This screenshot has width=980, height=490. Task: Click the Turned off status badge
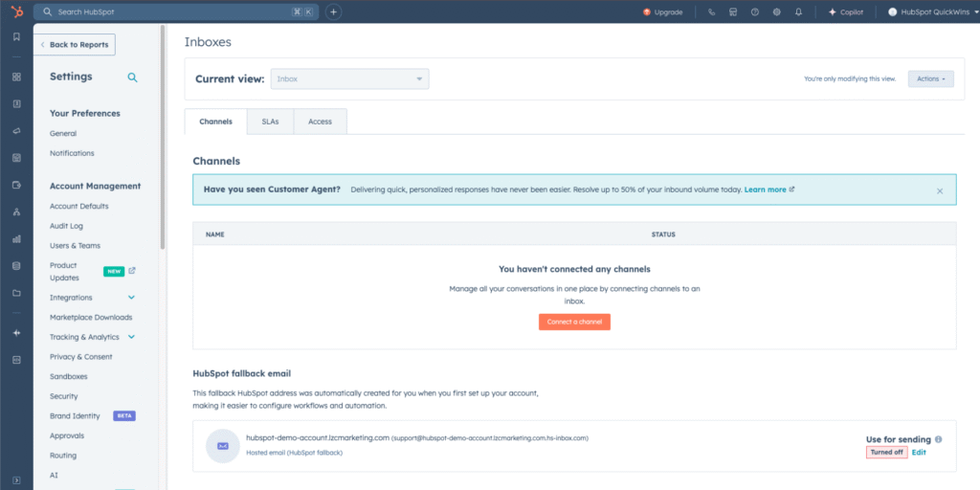[887, 453]
